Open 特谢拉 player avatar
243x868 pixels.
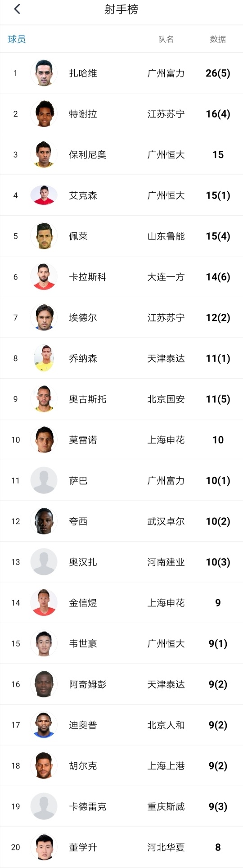click(44, 114)
